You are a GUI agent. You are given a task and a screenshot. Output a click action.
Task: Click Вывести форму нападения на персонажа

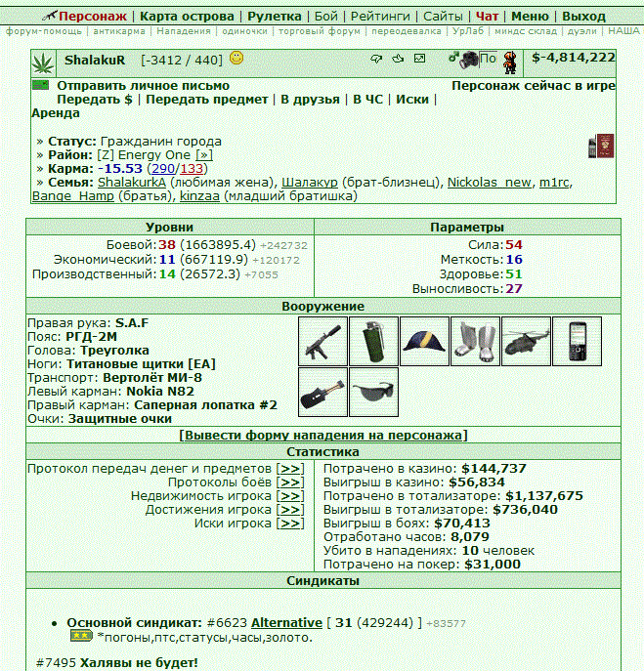click(322, 436)
